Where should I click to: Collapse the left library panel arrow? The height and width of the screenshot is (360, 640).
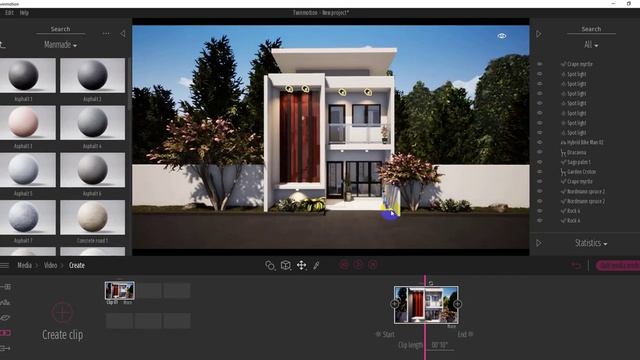point(122,33)
